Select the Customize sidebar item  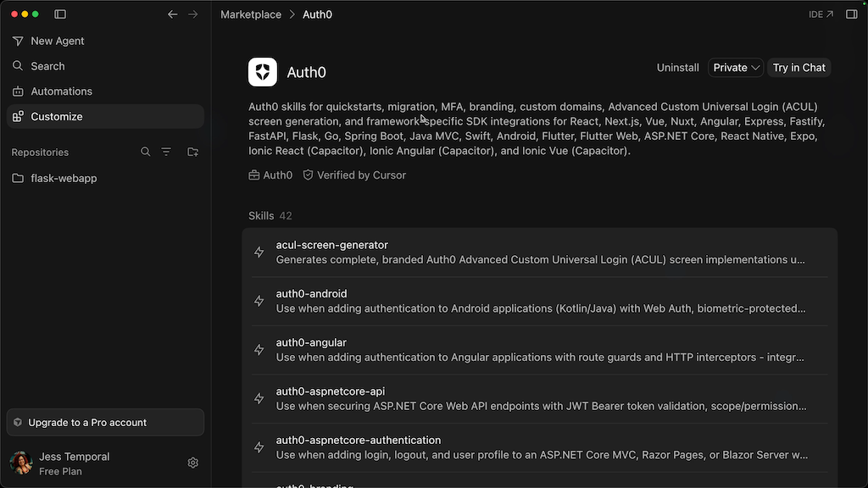click(105, 116)
